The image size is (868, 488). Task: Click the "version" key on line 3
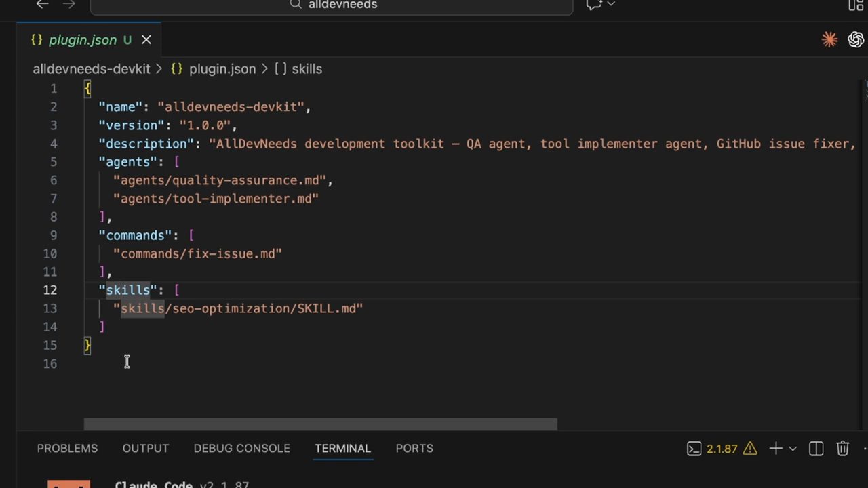coord(132,125)
